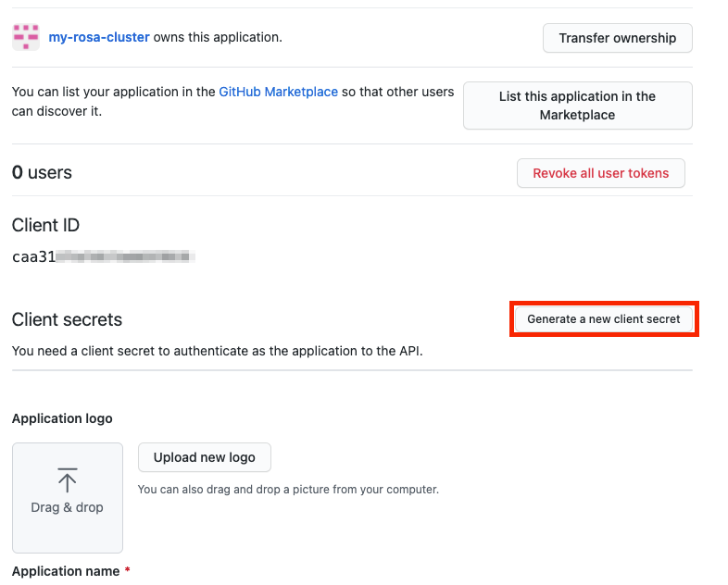
Task: Click the 'owns this application' text
Action: coord(218,38)
